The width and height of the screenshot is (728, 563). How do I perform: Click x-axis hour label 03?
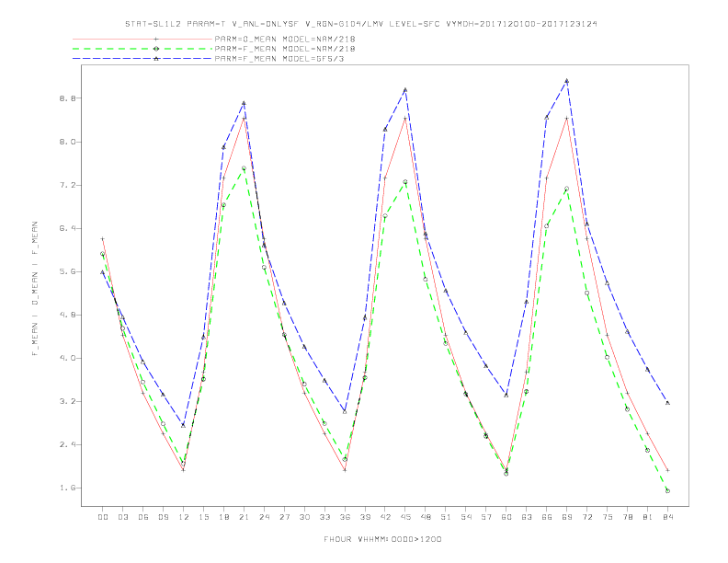click(122, 517)
